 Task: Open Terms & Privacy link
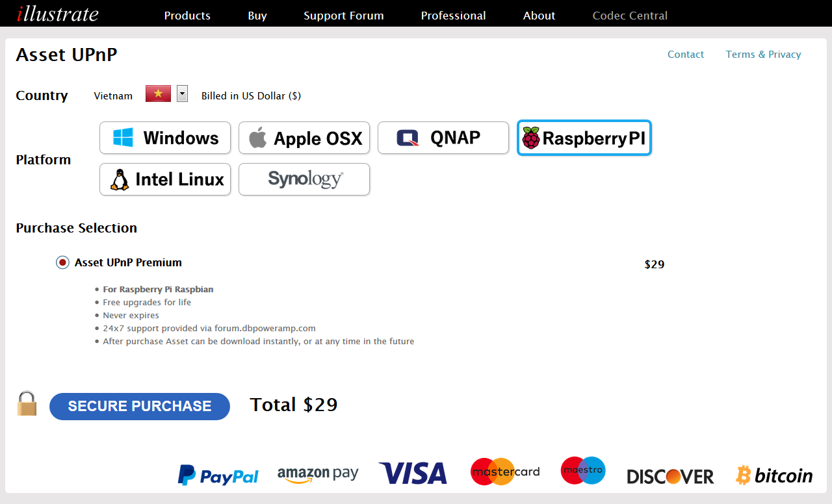point(763,55)
